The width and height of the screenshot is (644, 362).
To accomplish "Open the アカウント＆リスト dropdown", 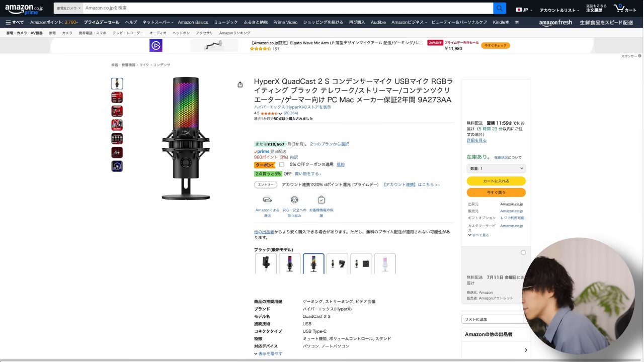I will (558, 10).
